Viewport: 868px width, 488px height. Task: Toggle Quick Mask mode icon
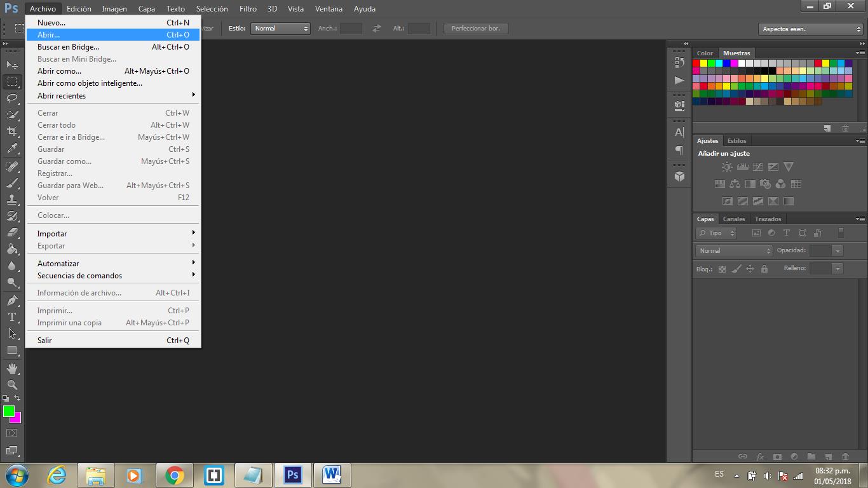[12, 433]
